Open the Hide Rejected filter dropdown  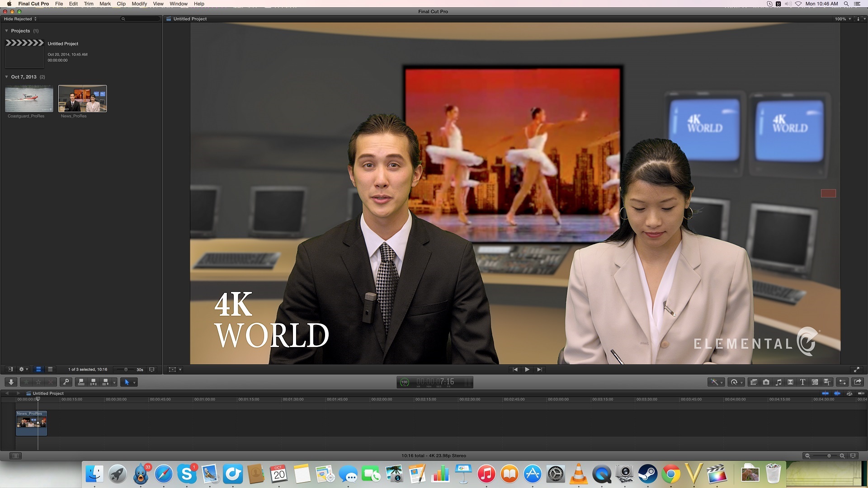click(20, 19)
